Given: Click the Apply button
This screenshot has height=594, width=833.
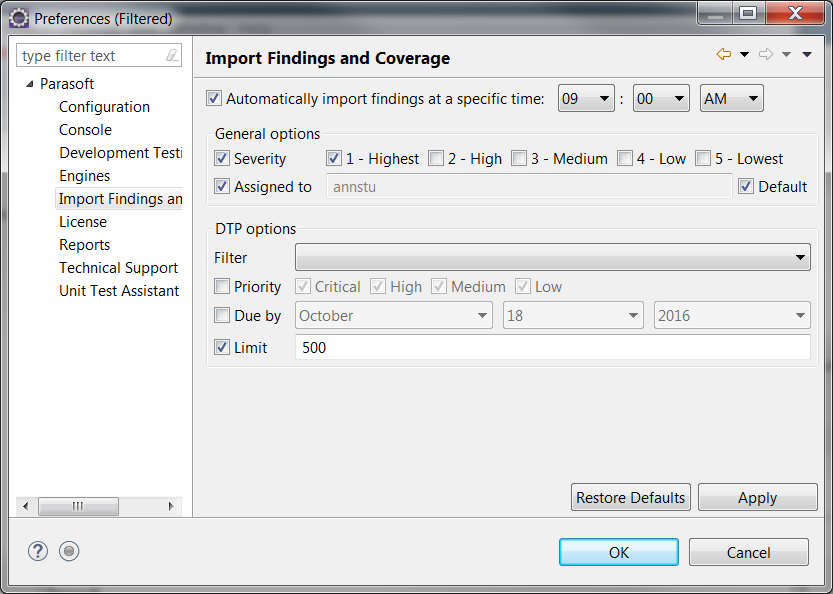Looking at the screenshot, I should click(758, 497).
